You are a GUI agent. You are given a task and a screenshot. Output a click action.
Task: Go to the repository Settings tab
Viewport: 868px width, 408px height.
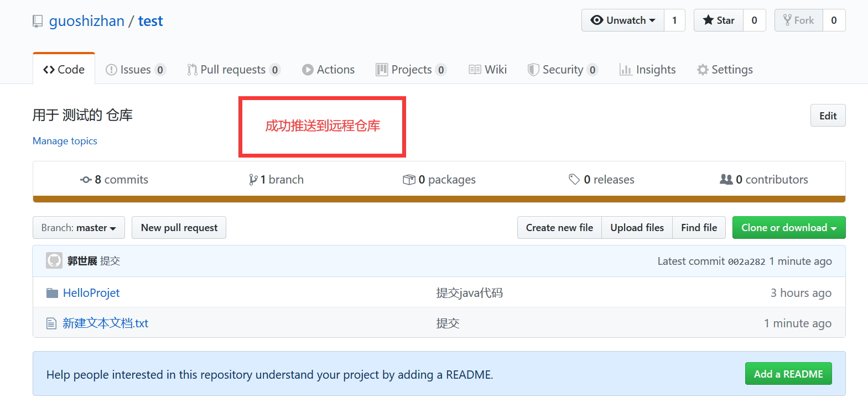click(725, 70)
